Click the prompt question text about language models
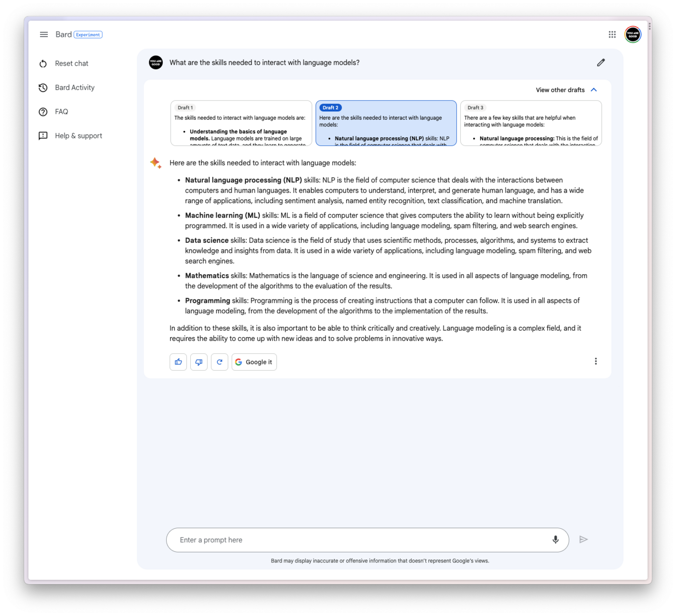This screenshot has height=616, width=676. (265, 63)
